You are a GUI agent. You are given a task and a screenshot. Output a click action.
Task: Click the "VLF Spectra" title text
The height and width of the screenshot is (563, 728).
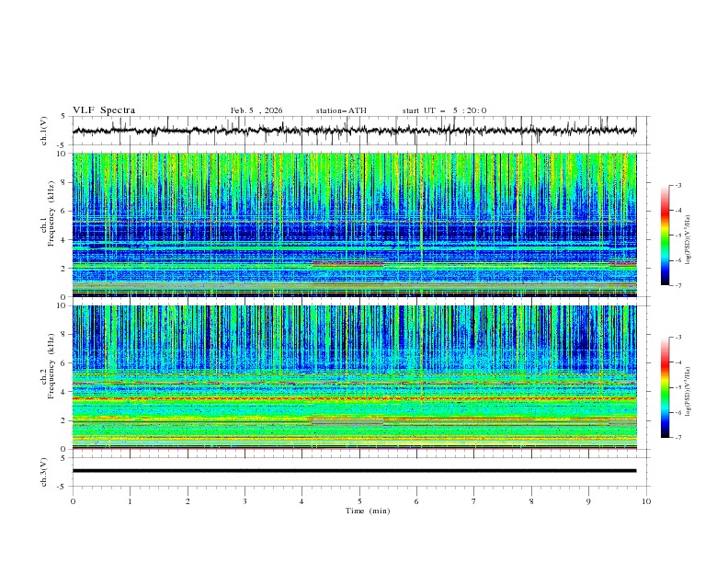(x=104, y=110)
